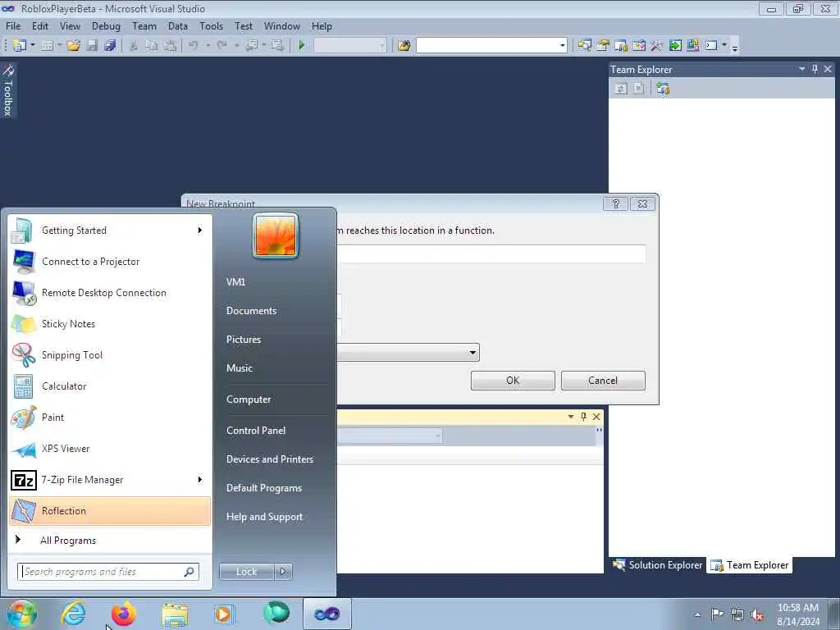The height and width of the screenshot is (630, 840).
Task: Open the Toolbar Options overflow arrow
Action: [735, 48]
